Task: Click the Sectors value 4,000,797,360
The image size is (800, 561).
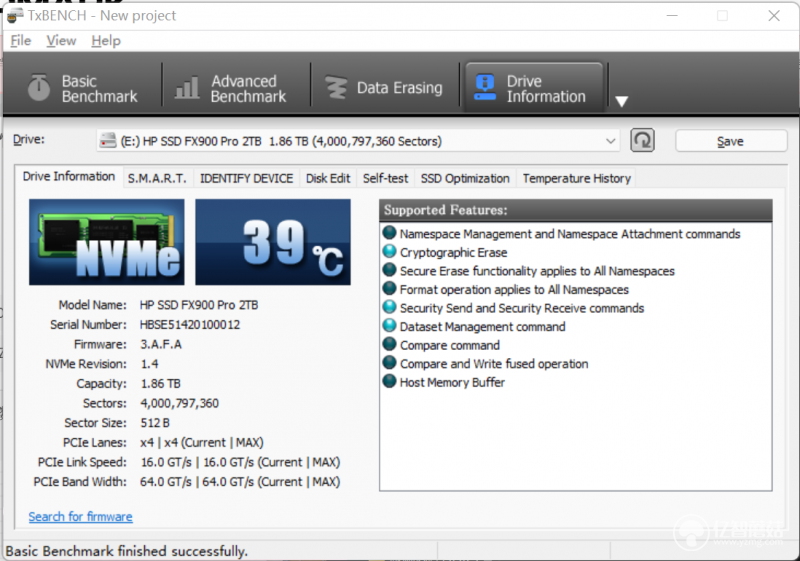Action: click(x=180, y=403)
